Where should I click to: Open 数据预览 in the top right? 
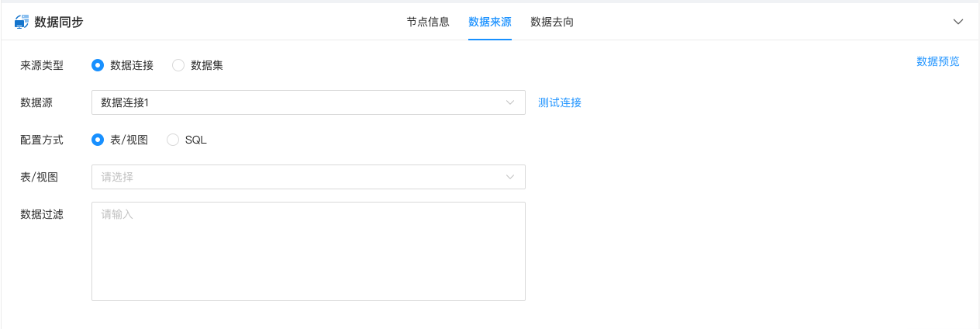click(x=937, y=61)
